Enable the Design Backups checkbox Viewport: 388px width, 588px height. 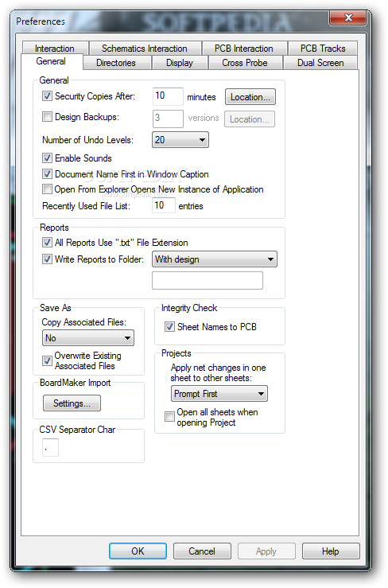[x=47, y=117]
